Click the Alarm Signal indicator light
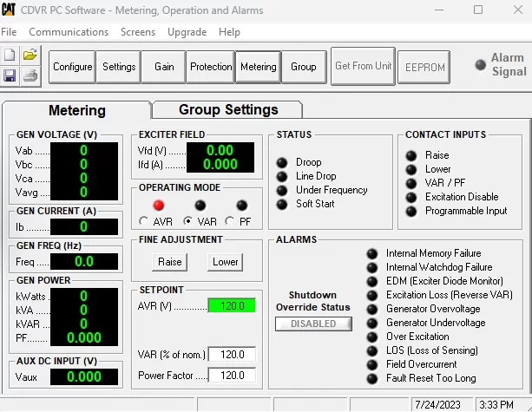Image resolution: width=532 pixels, height=412 pixels. click(480, 65)
